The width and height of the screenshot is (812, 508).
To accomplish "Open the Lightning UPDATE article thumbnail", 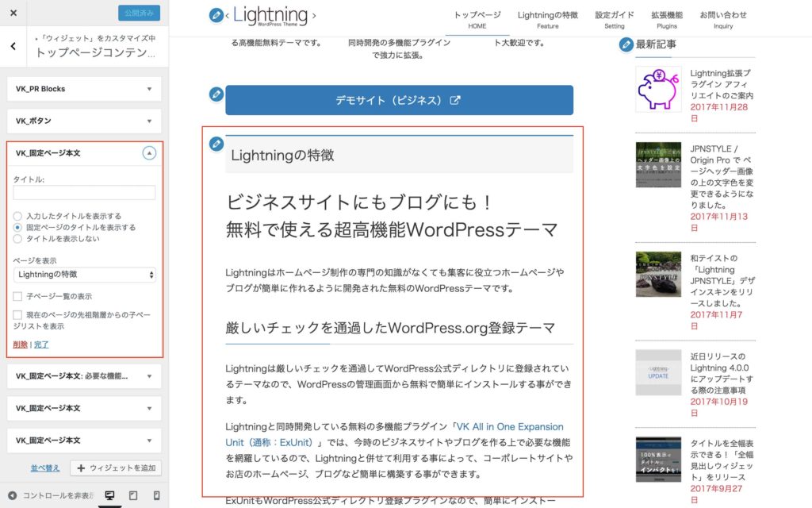I will point(658,373).
